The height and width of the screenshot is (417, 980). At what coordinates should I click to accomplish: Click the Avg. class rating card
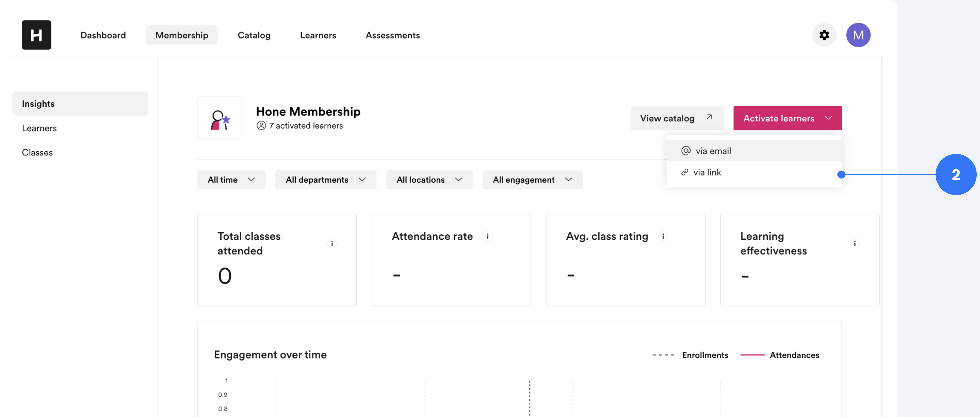point(625,260)
